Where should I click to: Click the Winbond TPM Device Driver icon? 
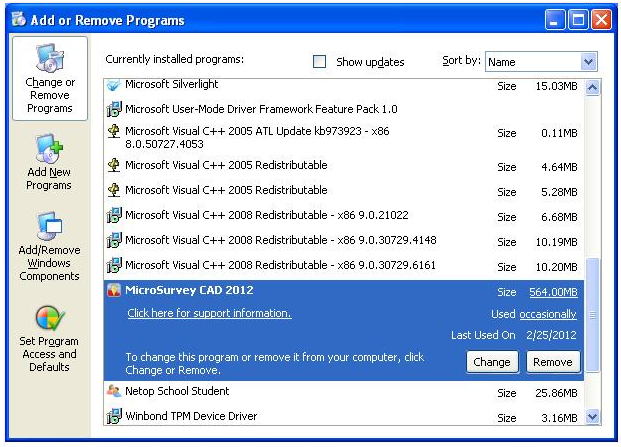point(114,416)
